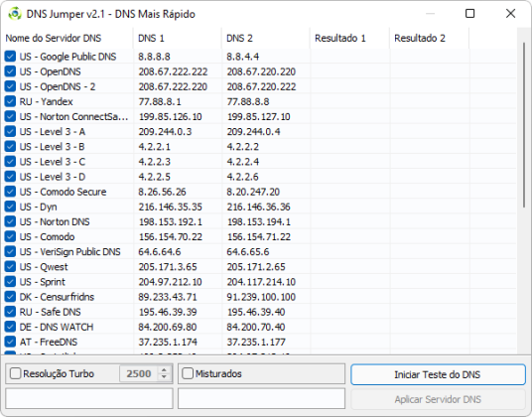532x417 pixels.
Task: Click DNS 2 address 84.200.70.40
Action: tap(256, 327)
